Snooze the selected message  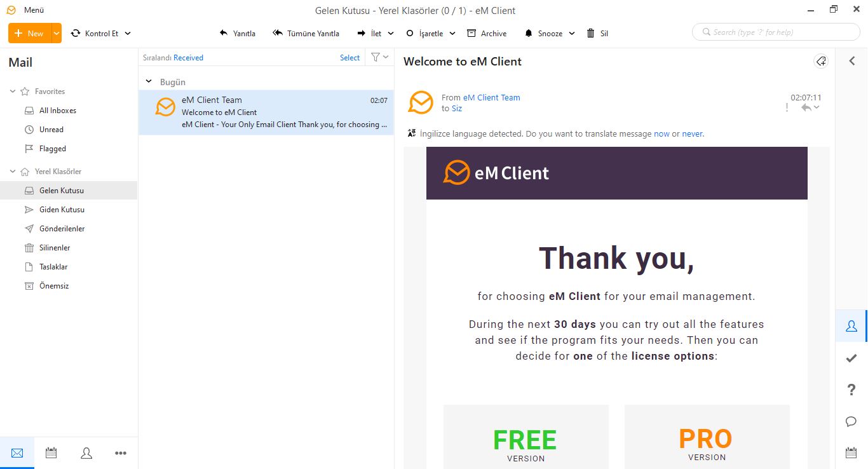tap(544, 33)
